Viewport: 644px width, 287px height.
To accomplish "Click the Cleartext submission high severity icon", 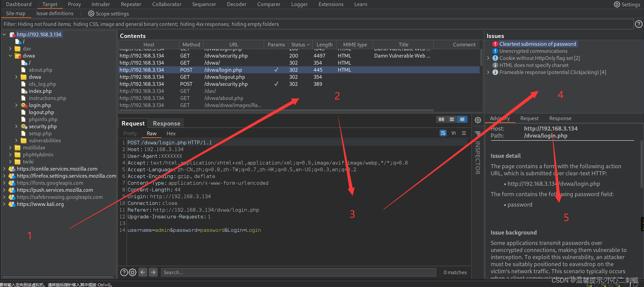I will tap(495, 44).
